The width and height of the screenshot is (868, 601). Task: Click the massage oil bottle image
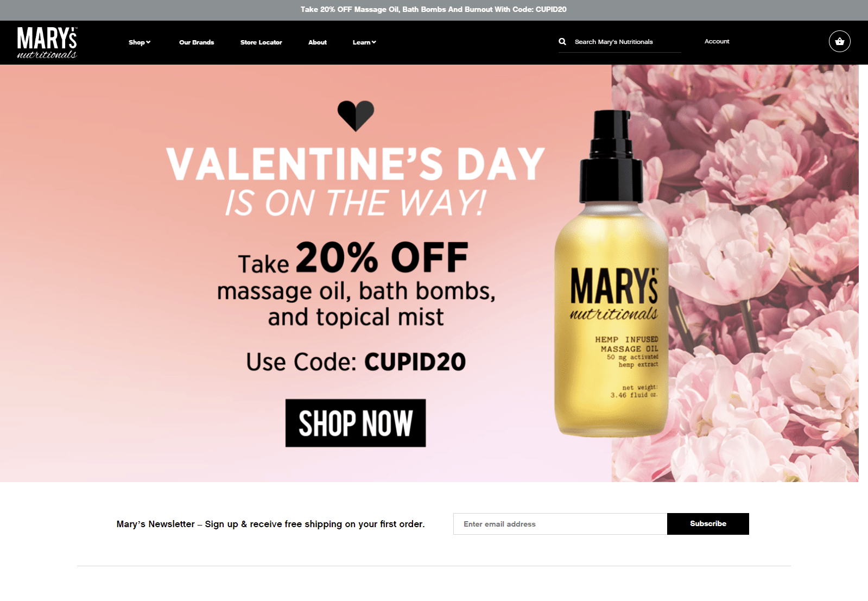tap(612, 273)
